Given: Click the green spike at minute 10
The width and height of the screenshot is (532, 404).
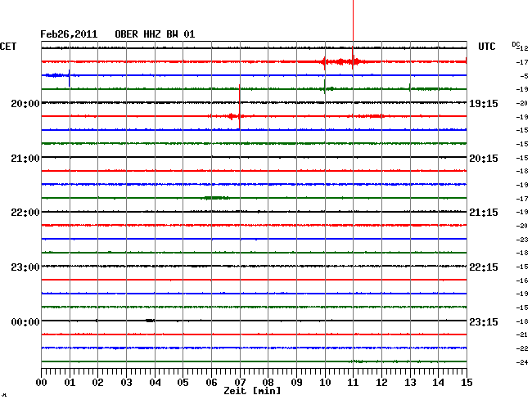Looking at the screenshot, I should [325, 88].
